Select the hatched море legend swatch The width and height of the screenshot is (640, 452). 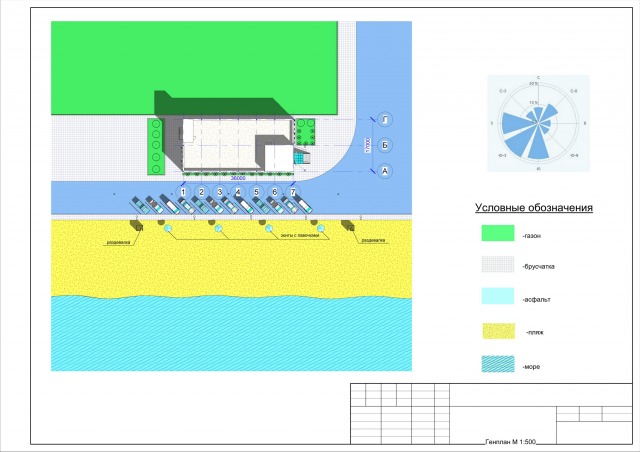pos(498,364)
